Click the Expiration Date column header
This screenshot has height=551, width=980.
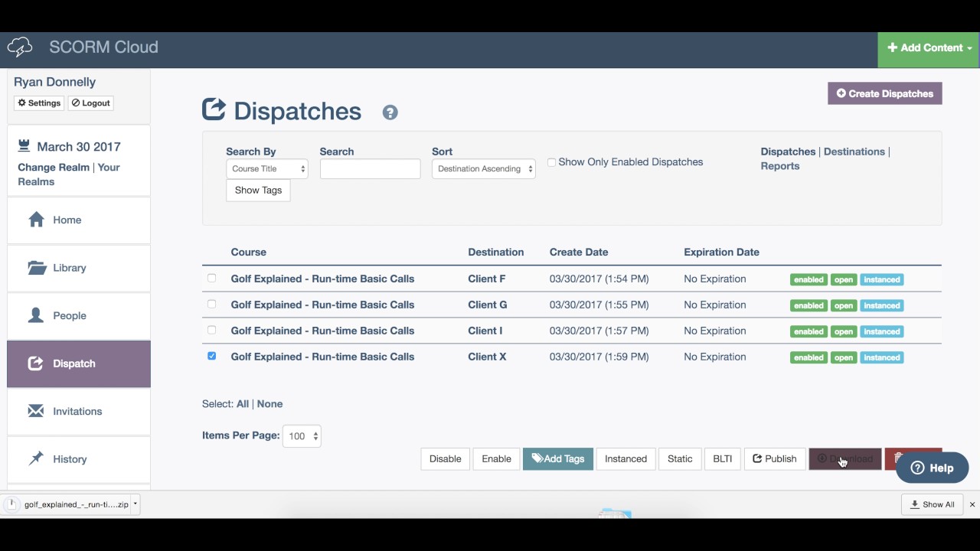point(721,252)
